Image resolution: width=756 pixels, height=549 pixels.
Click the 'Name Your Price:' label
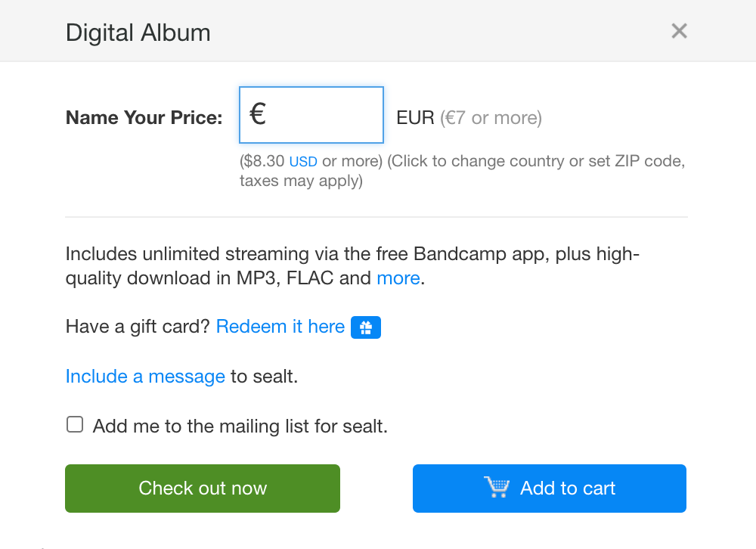pos(144,118)
